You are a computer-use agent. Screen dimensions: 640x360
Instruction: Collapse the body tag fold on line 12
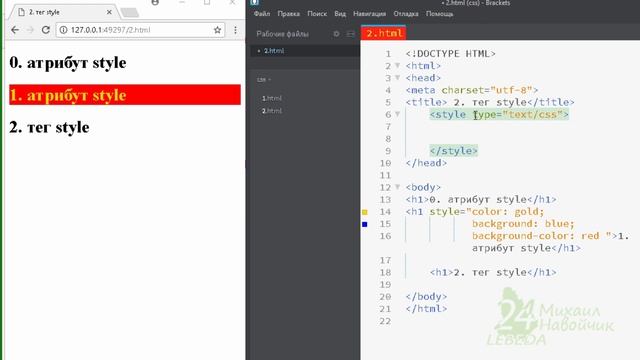pyautogui.click(x=397, y=187)
